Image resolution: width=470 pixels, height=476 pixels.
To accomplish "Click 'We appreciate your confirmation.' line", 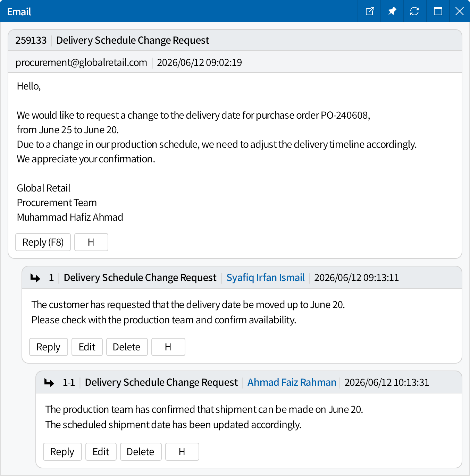I will 86,159.
